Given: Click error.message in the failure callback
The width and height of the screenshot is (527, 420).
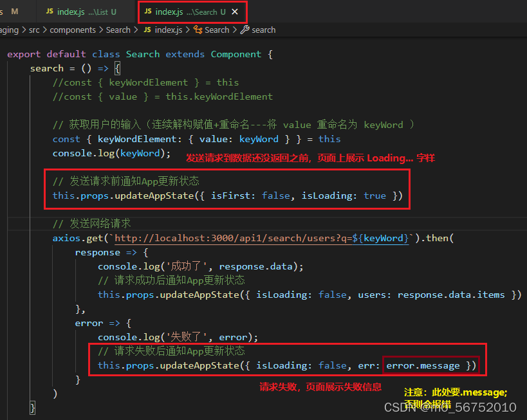Looking at the screenshot, I should pos(423,365).
